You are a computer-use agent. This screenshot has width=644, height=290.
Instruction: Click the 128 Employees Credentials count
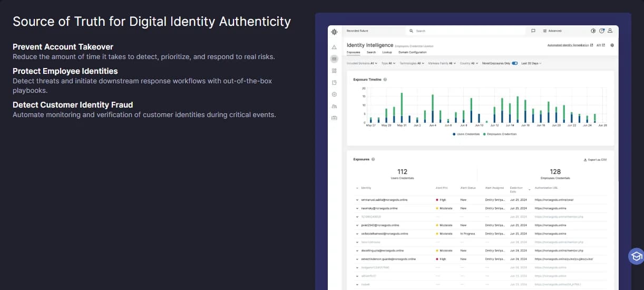point(555,172)
